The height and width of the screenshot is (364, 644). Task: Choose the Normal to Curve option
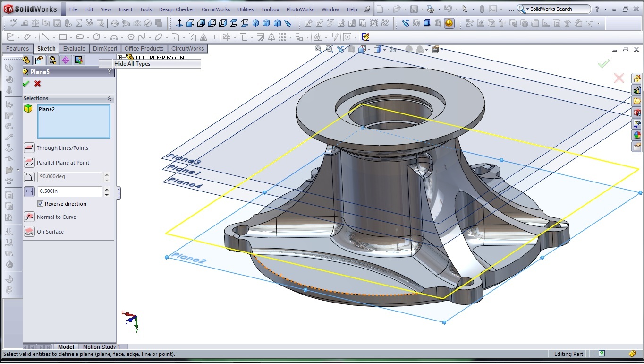tap(29, 217)
